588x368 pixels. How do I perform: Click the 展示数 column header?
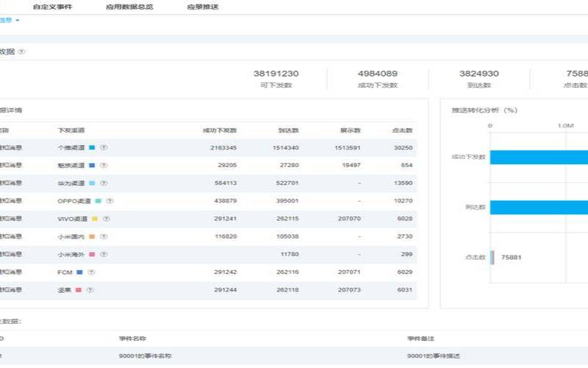click(x=351, y=130)
